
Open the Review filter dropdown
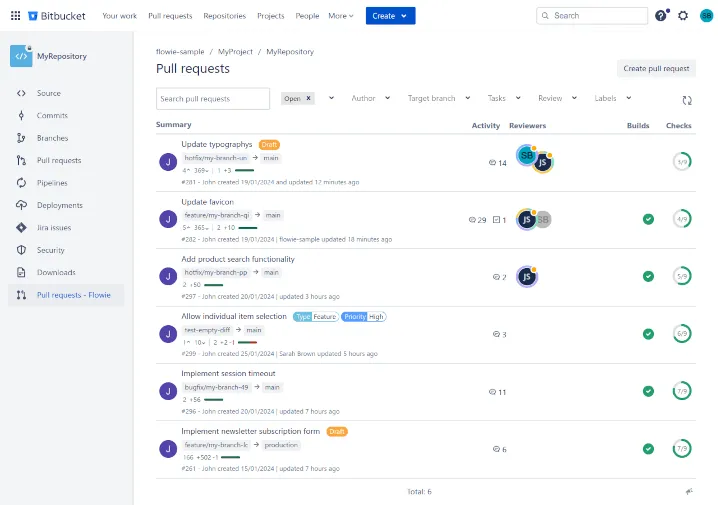(x=557, y=98)
